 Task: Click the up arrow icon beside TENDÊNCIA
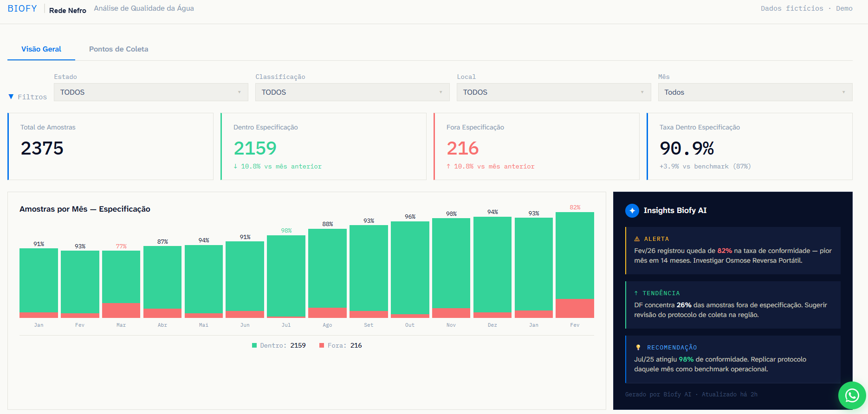click(x=636, y=293)
